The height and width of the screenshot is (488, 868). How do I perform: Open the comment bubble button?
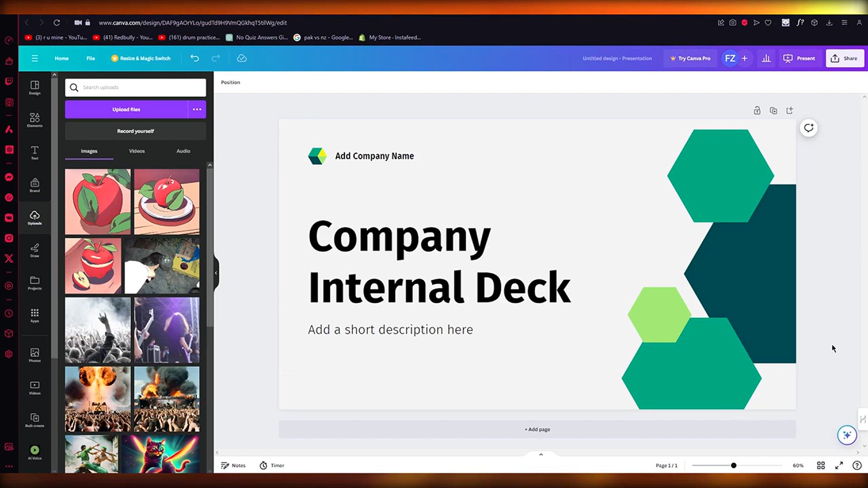click(809, 128)
